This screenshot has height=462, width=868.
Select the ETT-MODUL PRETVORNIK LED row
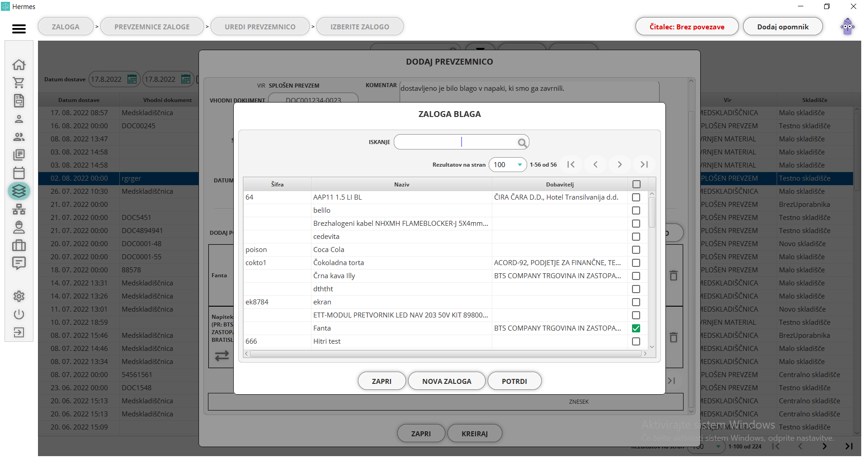[x=445, y=315]
